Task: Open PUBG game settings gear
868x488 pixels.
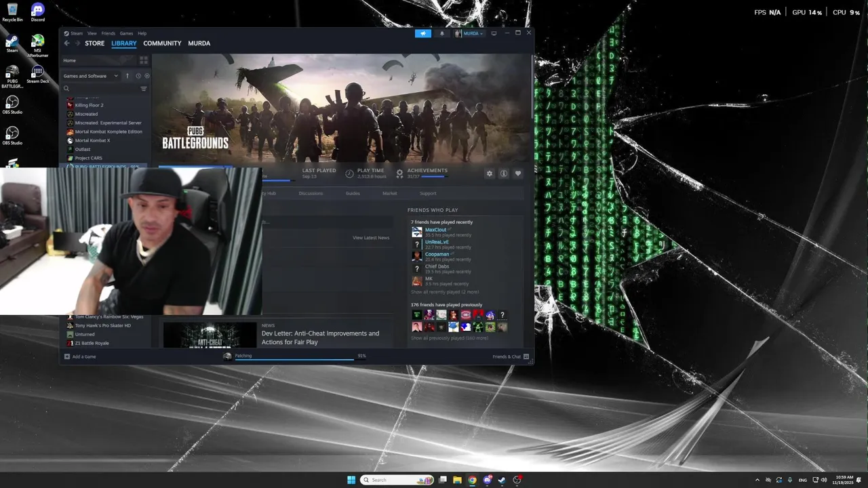Action: coord(490,174)
